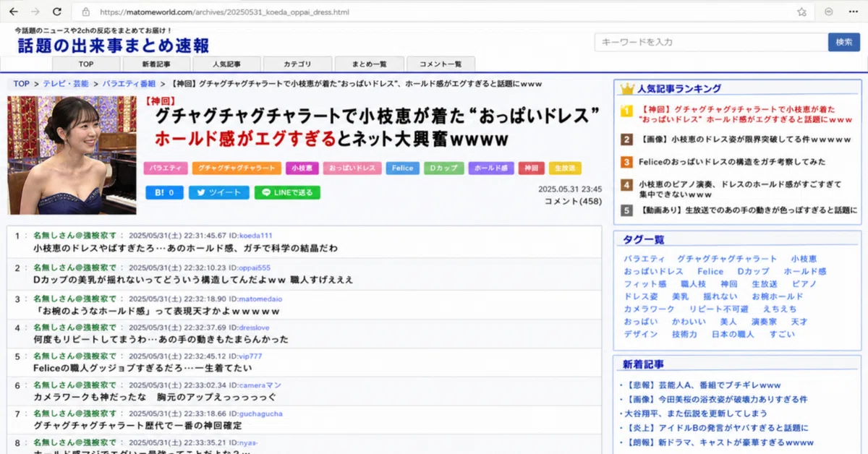Screen dimensions: 868x454
Task: Reload the page with refresh icon
Action: (x=58, y=12)
